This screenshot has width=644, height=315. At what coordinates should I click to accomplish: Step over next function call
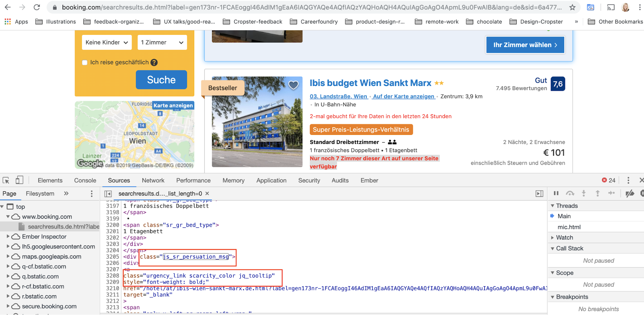[x=570, y=193]
